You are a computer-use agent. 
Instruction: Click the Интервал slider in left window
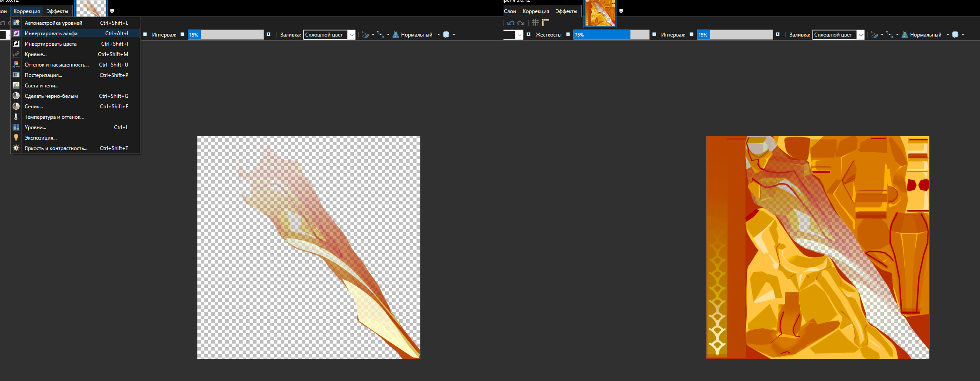coord(226,35)
